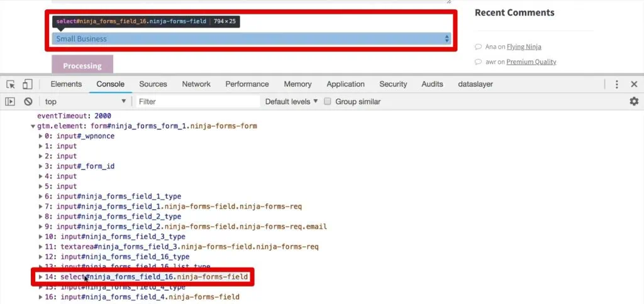Open the Default levels dropdown

coord(291,101)
